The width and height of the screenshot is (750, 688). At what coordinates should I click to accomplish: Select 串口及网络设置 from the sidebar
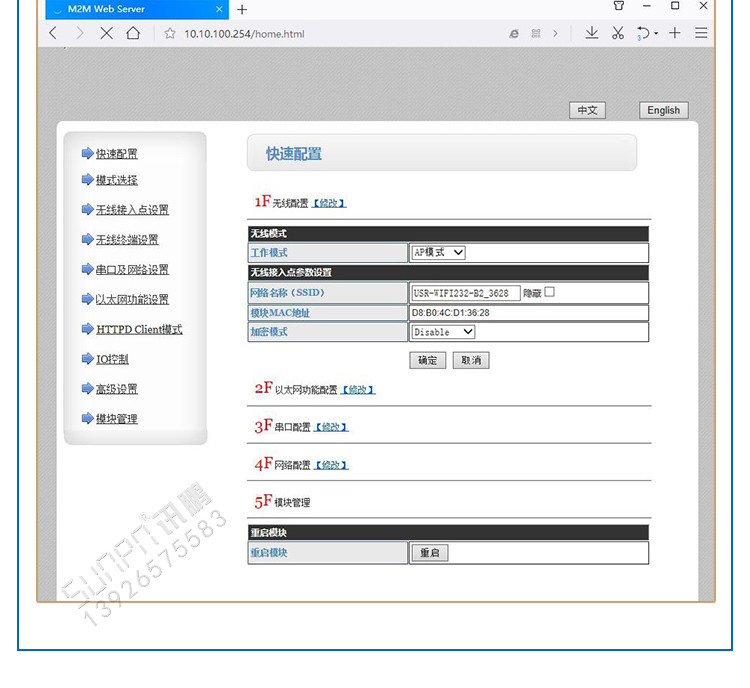point(132,270)
